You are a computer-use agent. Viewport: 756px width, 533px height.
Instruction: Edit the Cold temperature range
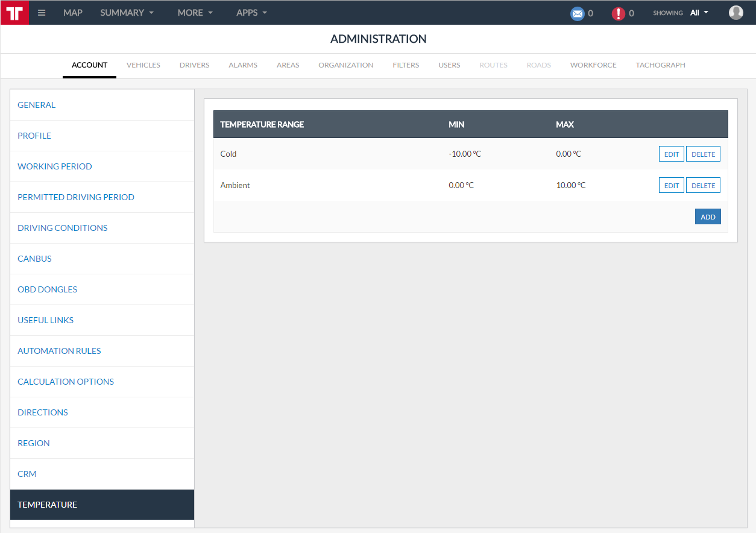(671, 154)
